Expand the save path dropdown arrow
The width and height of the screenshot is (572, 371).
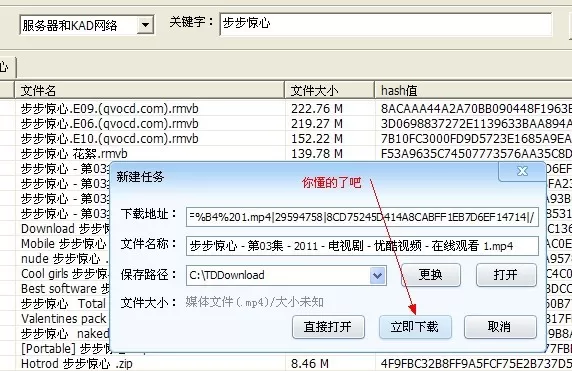pos(378,275)
